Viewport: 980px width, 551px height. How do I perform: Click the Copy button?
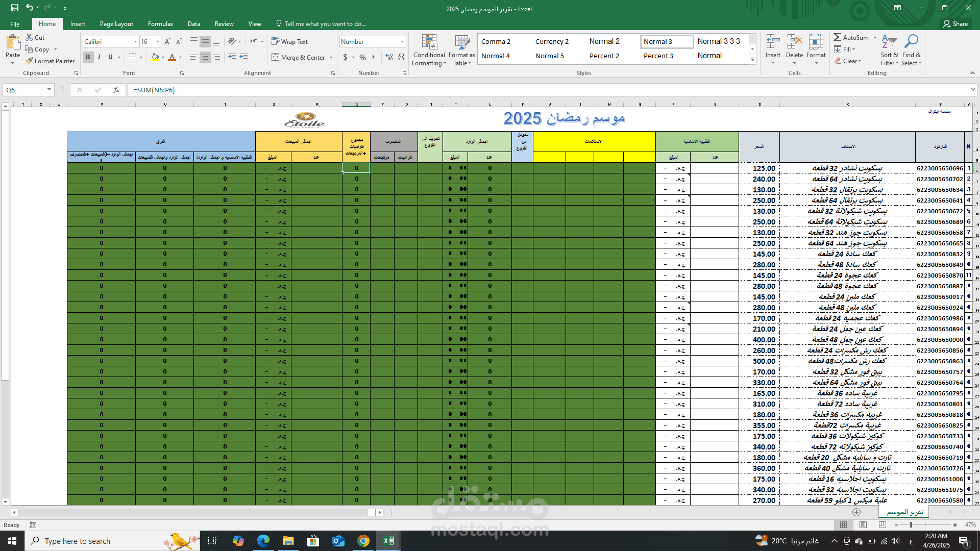pyautogui.click(x=38, y=49)
